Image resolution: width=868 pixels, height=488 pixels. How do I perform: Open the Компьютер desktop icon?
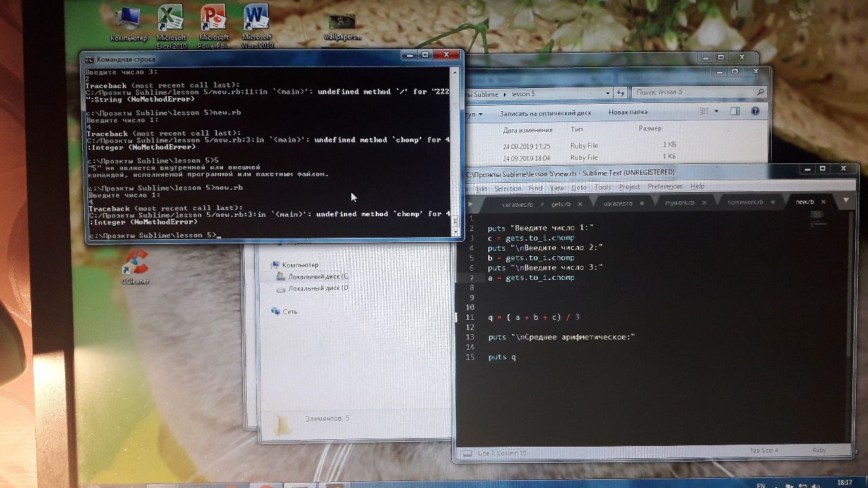click(129, 24)
